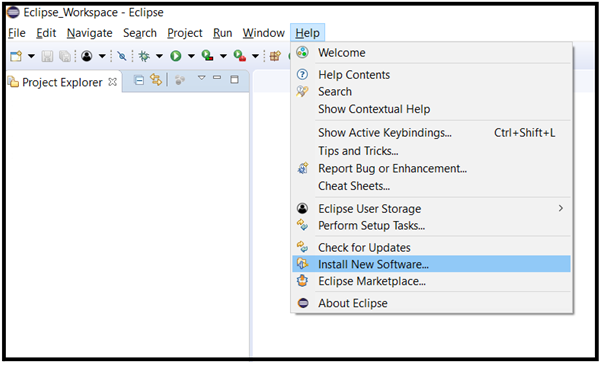
Task: Open the Project menu
Action: point(185,33)
